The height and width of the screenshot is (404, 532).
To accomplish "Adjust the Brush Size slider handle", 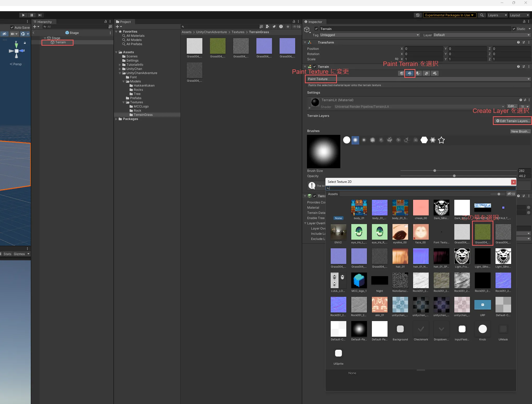I will click(x=435, y=171).
